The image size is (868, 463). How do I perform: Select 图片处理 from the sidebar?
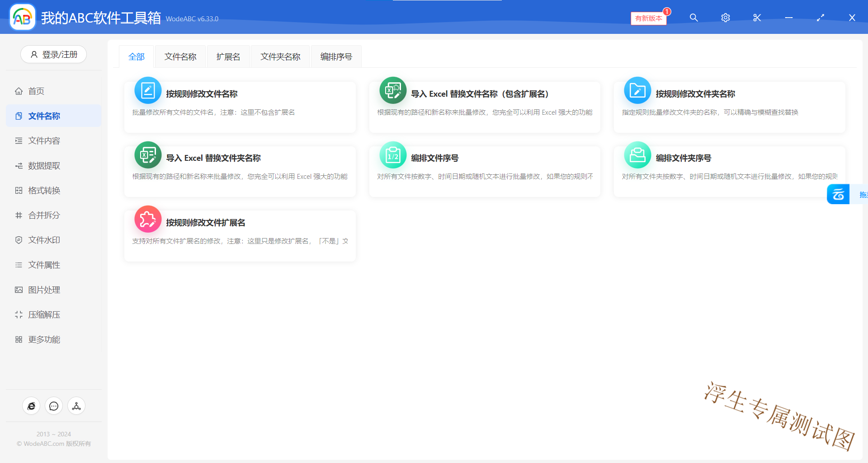[44, 290]
